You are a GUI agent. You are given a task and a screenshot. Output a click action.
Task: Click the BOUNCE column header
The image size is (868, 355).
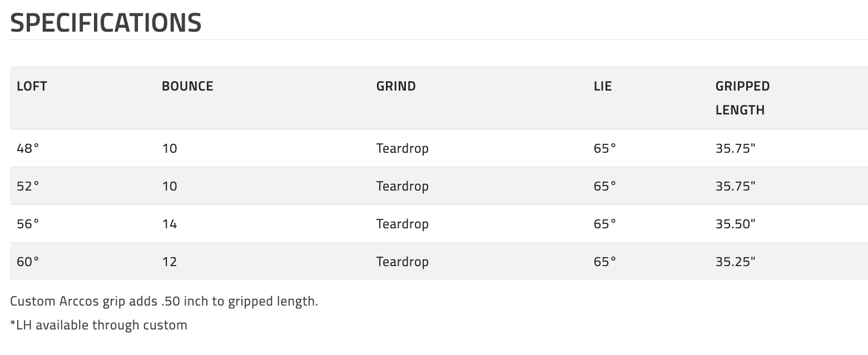tap(187, 86)
